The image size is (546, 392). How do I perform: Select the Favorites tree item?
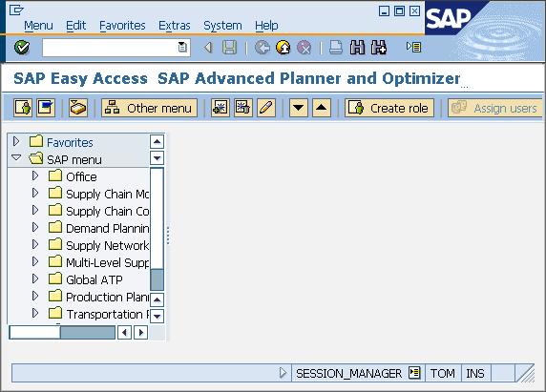[x=70, y=142]
